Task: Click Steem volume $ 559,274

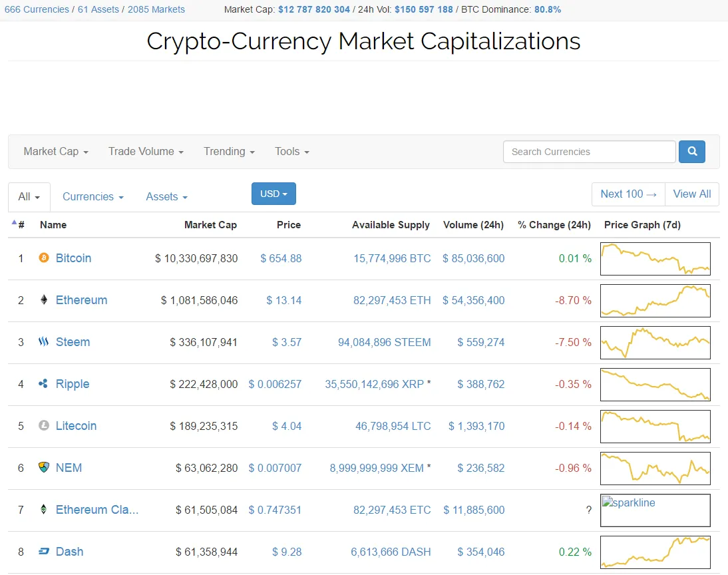Action: coord(480,342)
